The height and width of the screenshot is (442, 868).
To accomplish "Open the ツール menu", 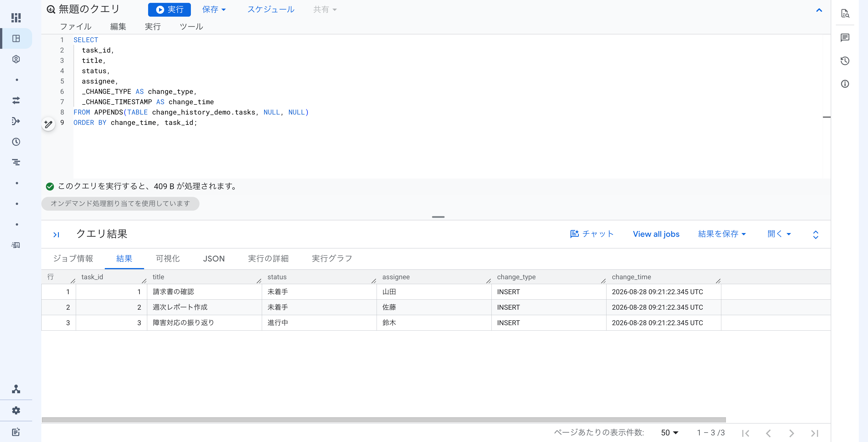I will pyautogui.click(x=191, y=27).
